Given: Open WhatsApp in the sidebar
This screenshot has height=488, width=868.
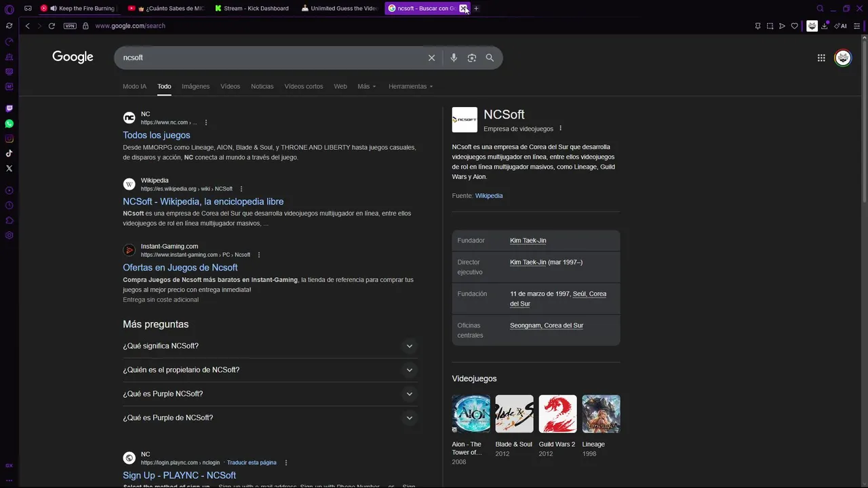Looking at the screenshot, I should coord(9,123).
